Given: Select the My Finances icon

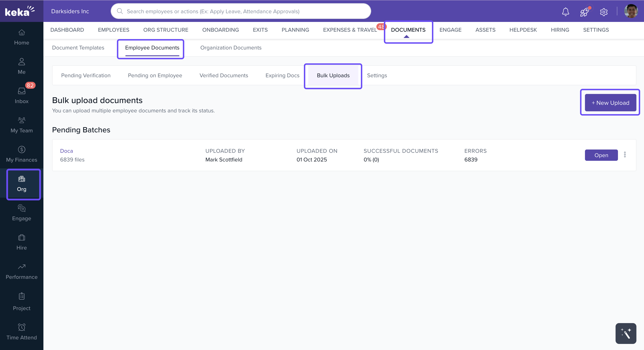Looking at the screenshot, I should [21, 153].
